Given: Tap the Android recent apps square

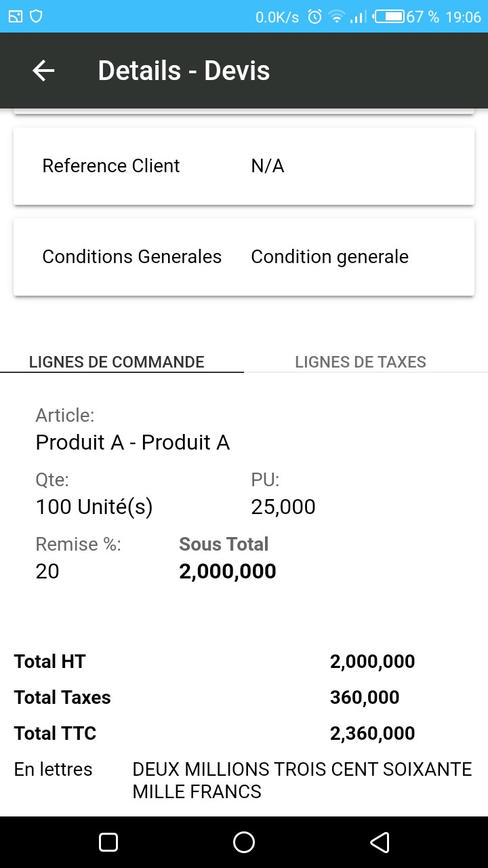Looking at the screenshot, I should 108,842.
